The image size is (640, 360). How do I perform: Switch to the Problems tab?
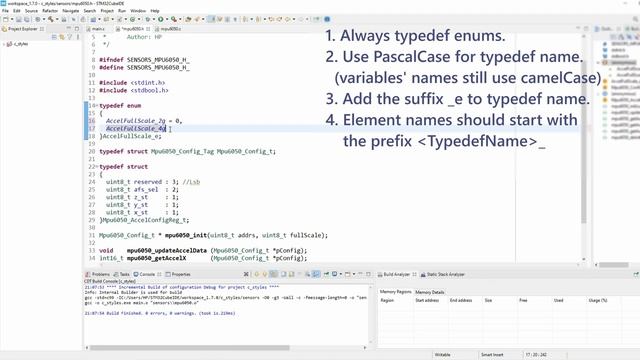(x=98, y=274)
